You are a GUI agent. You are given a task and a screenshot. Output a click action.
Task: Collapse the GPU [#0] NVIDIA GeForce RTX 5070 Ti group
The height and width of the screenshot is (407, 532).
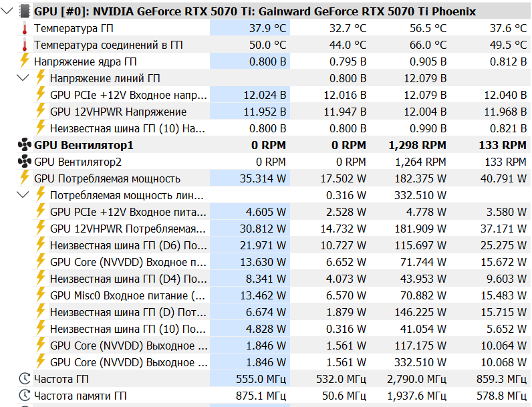[7, 11]
